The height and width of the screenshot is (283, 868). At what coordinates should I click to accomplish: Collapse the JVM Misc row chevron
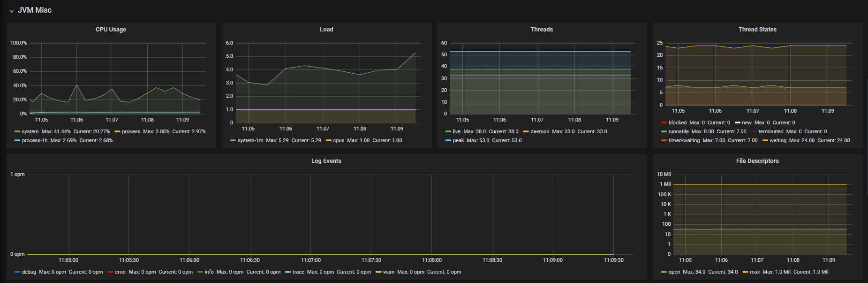pos(11,11)
